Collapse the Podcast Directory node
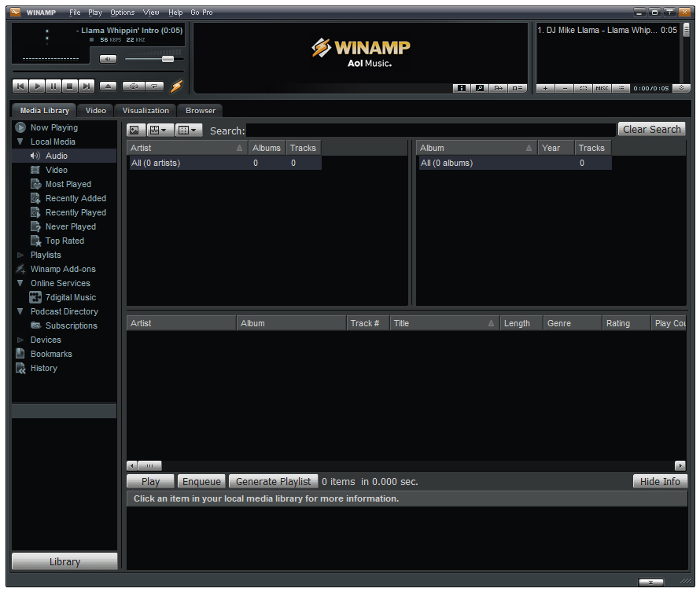 click(20, 311)
